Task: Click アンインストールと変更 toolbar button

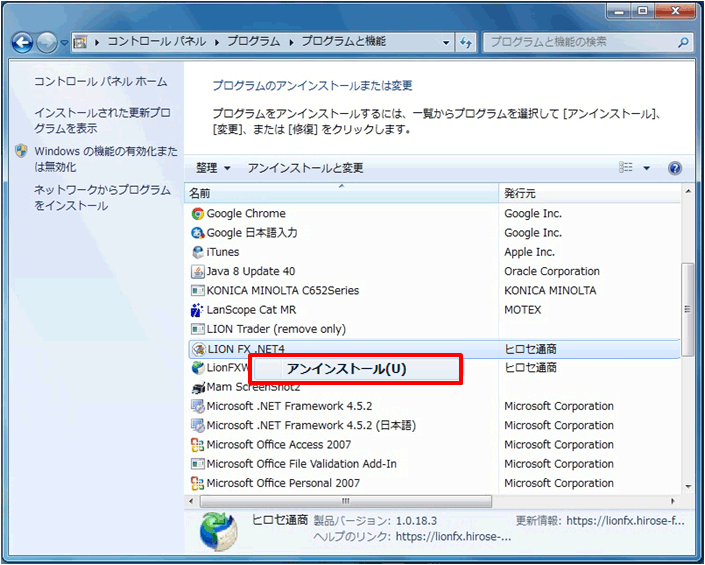Action: [x=305, y=168]
